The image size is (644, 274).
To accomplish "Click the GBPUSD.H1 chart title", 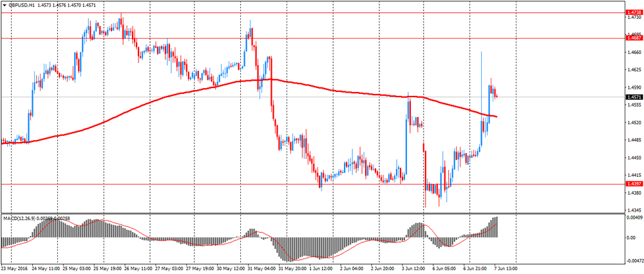I will tap(21, 6).
